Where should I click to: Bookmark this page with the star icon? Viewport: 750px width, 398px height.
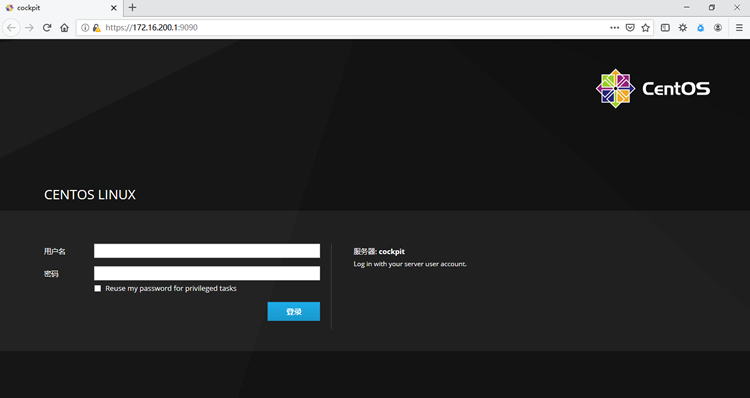pos(645,28)
